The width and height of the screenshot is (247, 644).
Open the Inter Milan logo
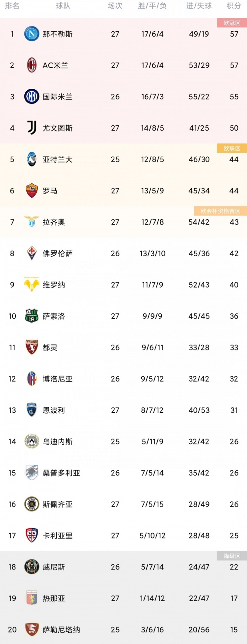32,97
